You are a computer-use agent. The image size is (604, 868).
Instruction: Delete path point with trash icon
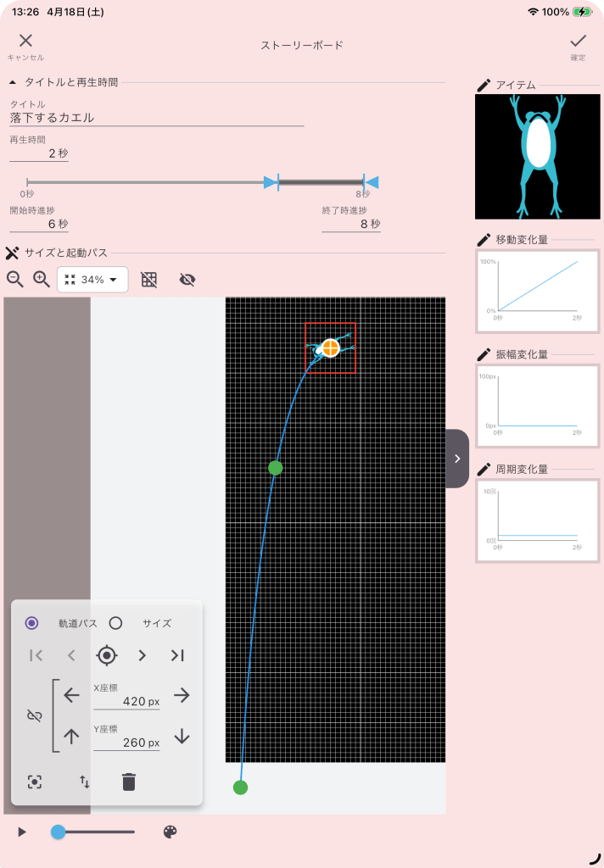pos(129,782)
